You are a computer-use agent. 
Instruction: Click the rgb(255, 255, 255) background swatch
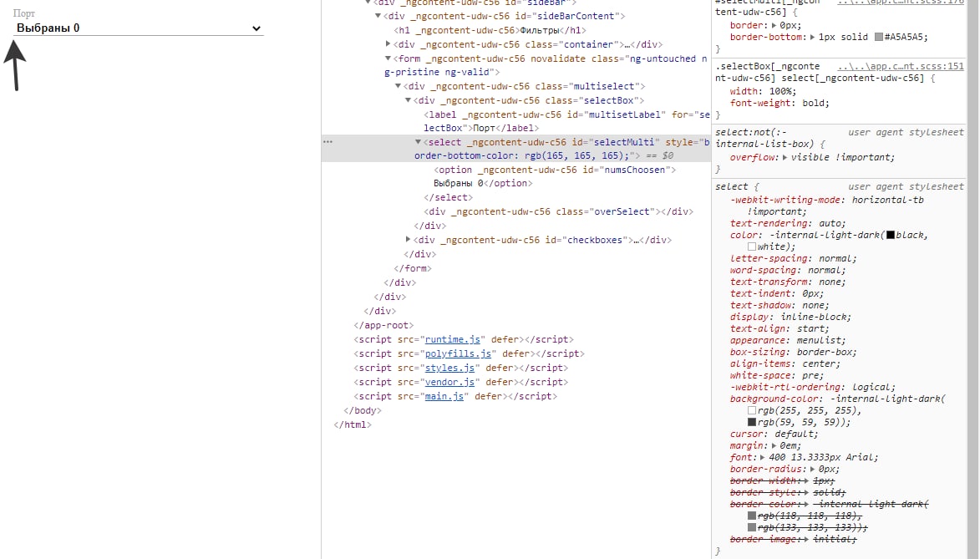coord(752,411)
